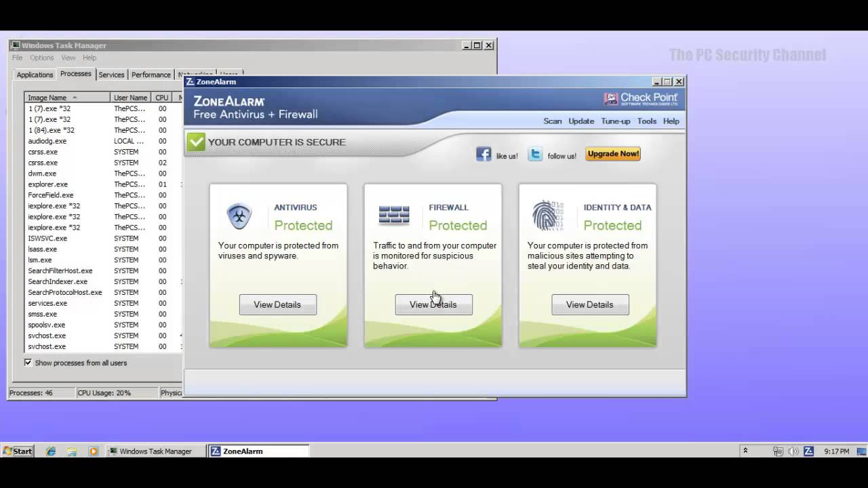Select ForceField.exe process row
This screenshot has width=868, height=488.
click(x=103, y=195)
